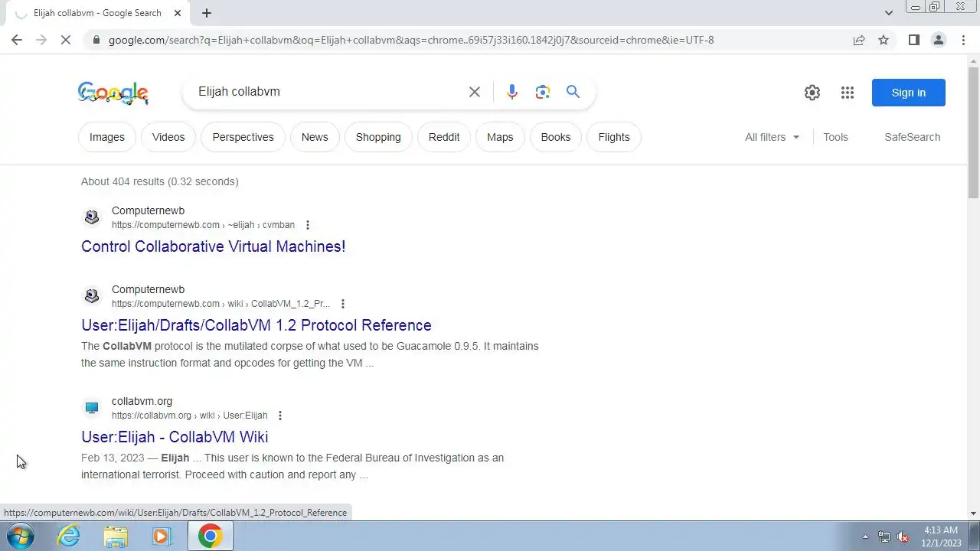Show hidden system tray icons
The height and width of the screenshot is (551, 980).
(x=865, y=536)
